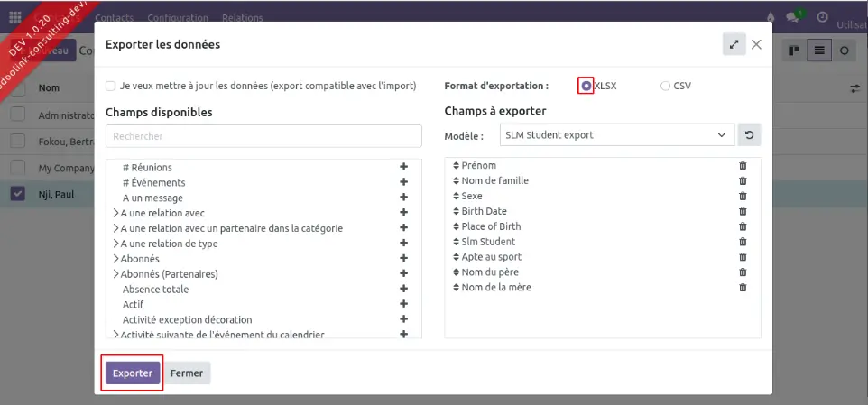Expand the 'Abonnés (Partenaires)' tree node
The image size is (868, 405).
(x=115, y=274)
